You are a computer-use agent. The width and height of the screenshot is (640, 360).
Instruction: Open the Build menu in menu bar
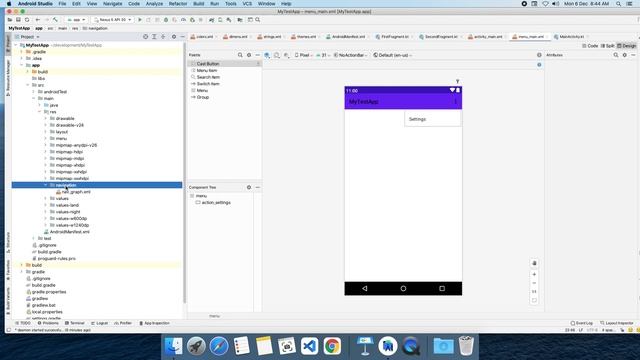(x=199, y=4)
